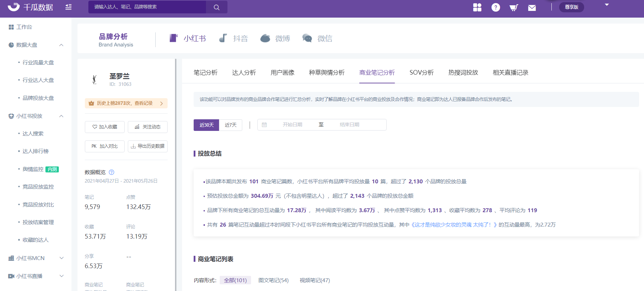Click the 千瓜数据 logo
Viewport: 644px width, 291px height.
(x=30, y=7)
